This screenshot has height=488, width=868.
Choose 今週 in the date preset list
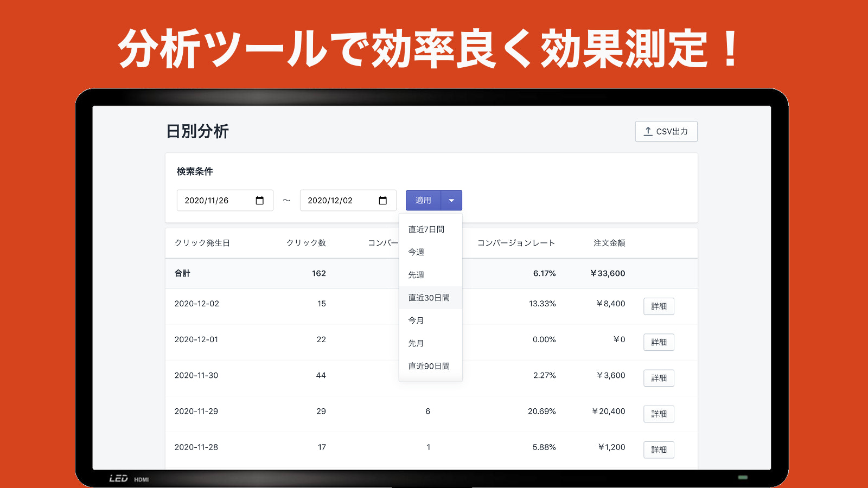(417, 252)
